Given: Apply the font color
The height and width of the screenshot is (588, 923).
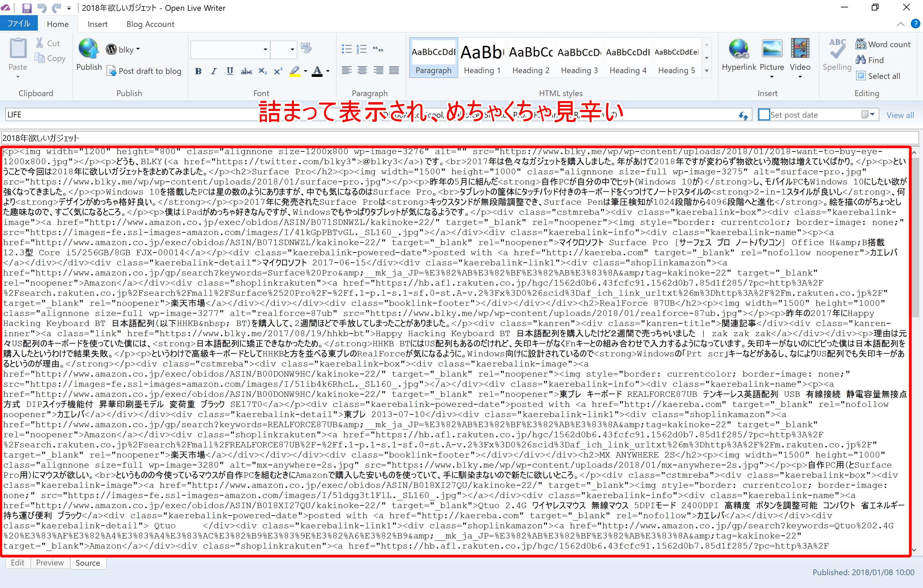Looking at the screenshot, I should pos(317,71).
